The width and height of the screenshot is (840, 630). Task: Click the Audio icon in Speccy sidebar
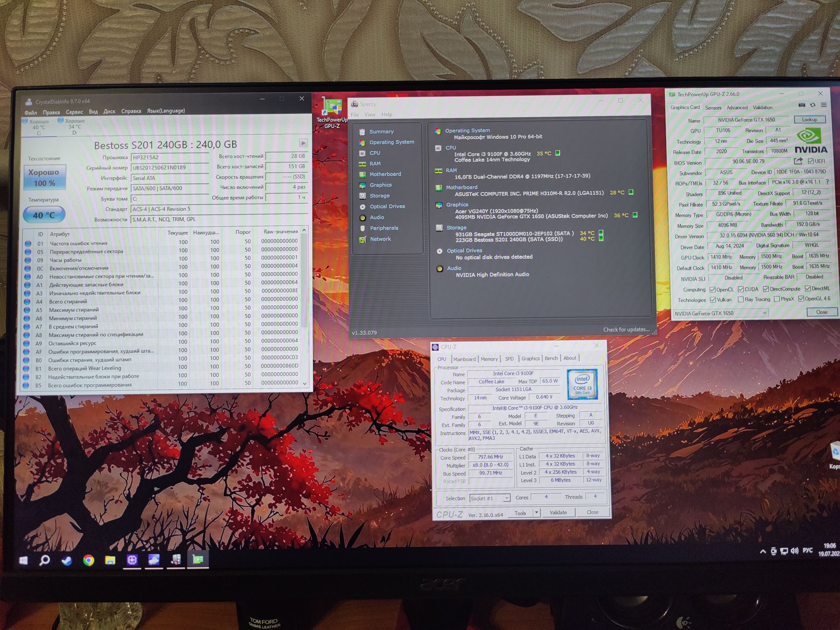tap(362, 218)
